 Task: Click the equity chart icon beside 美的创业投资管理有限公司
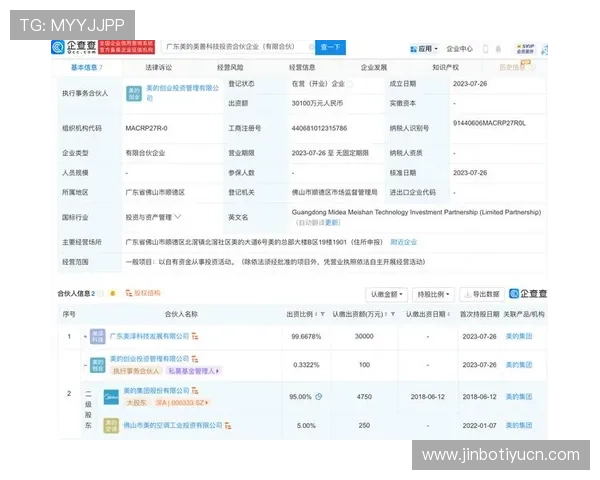[195, 359]
